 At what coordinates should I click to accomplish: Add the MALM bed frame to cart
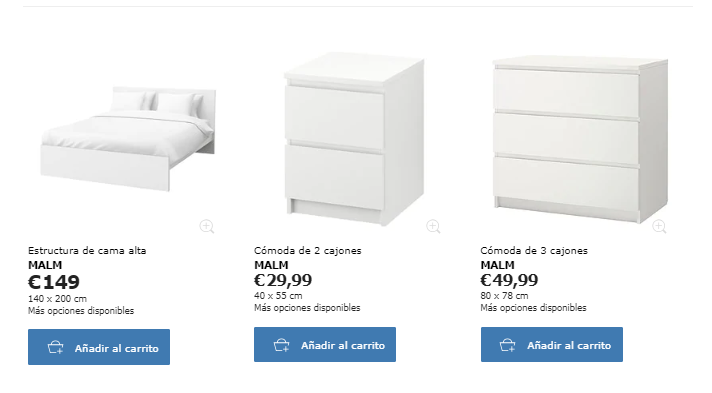coord(99,347)
